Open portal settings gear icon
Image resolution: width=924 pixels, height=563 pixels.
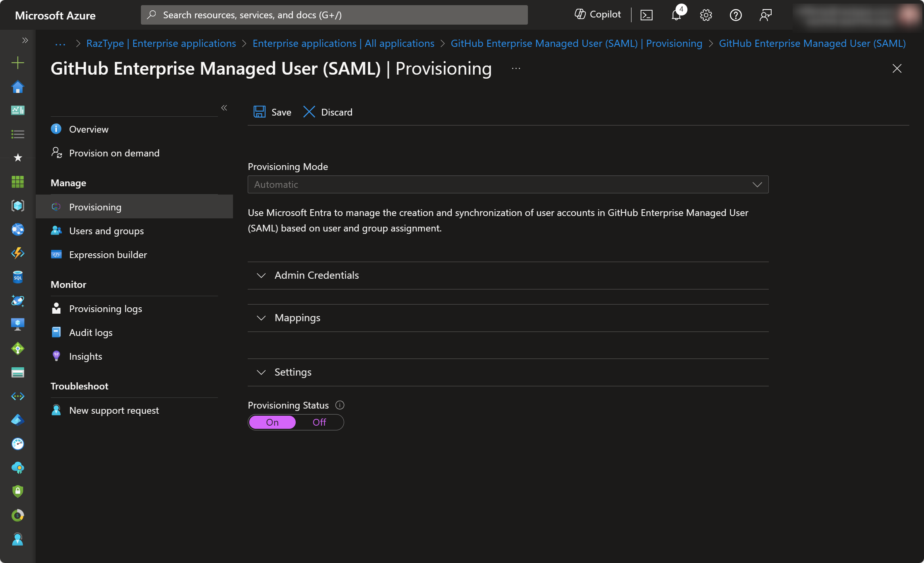(706, 15)
